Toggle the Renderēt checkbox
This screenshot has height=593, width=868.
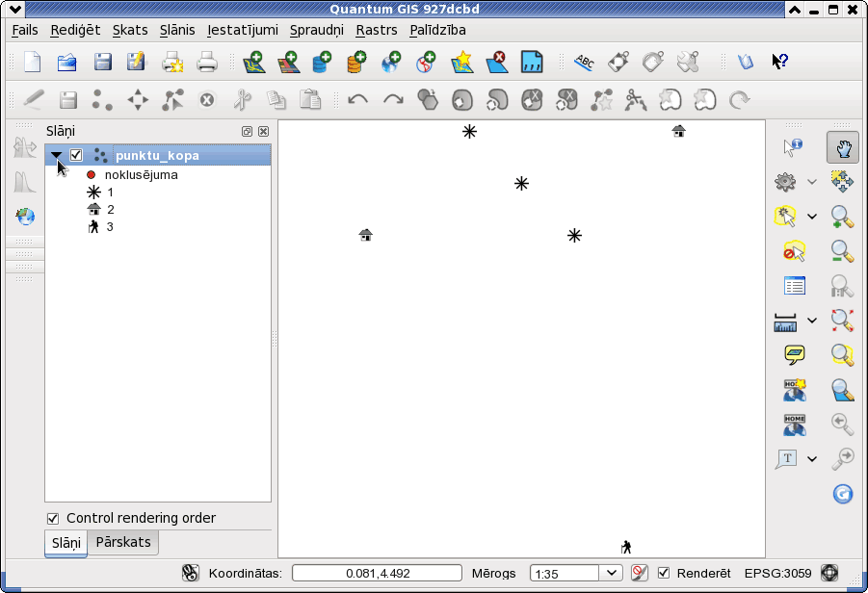coord(663,573)
